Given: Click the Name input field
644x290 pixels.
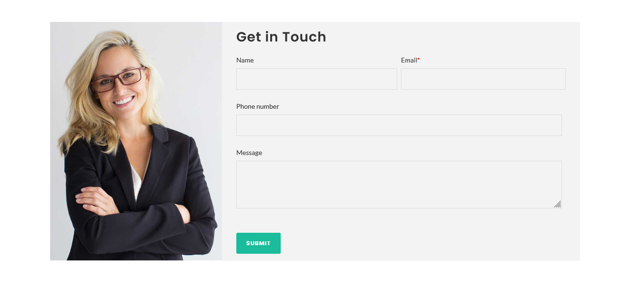Looking at the screenshot, I should point(317,79).
